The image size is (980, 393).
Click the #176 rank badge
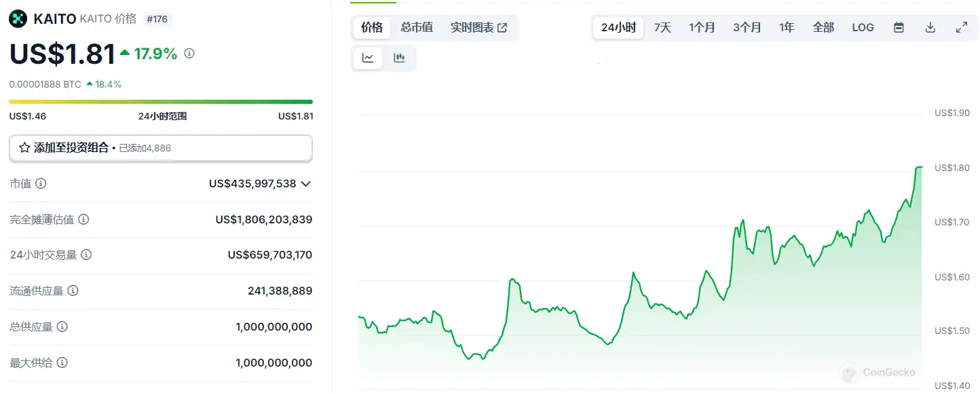pyautogui.click(x=157, y=19)
